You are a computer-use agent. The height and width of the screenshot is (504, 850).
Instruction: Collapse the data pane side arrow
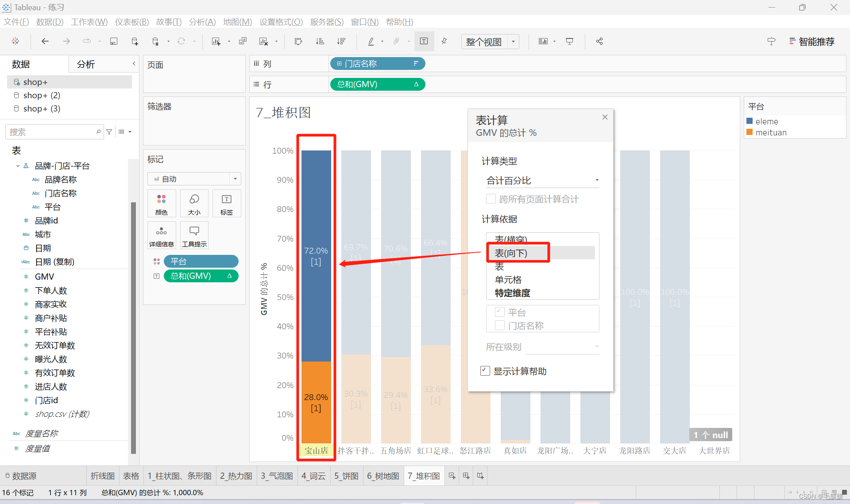pyautogui.click(x=134, y=64)
